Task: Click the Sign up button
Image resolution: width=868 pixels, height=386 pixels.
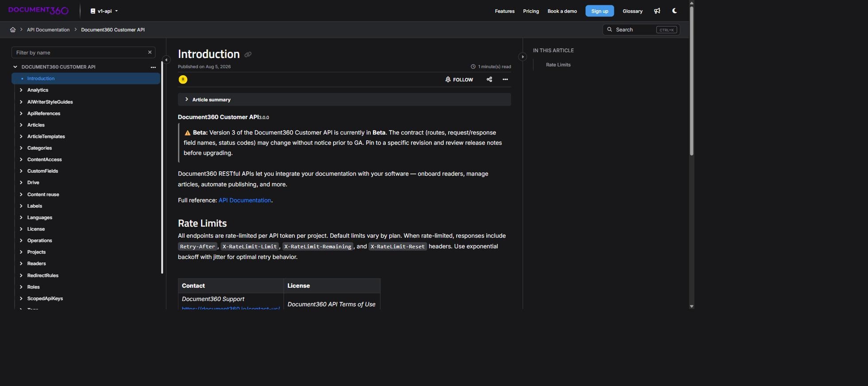Action: tap(600, 11)
